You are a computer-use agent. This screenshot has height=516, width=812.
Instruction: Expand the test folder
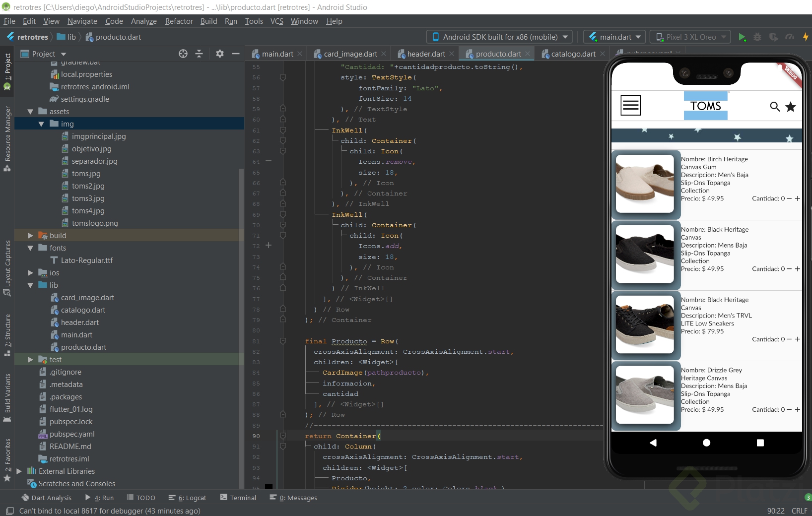click(x=30, y=360)
